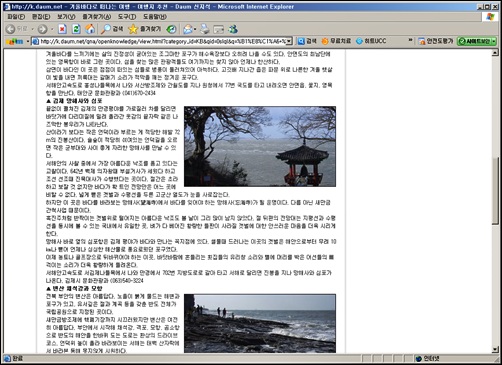The height and width of the screenshot is (365, 502).
Task: Open the 즐겨찾기(A) Favorites menu
Action: click(97, 17)
